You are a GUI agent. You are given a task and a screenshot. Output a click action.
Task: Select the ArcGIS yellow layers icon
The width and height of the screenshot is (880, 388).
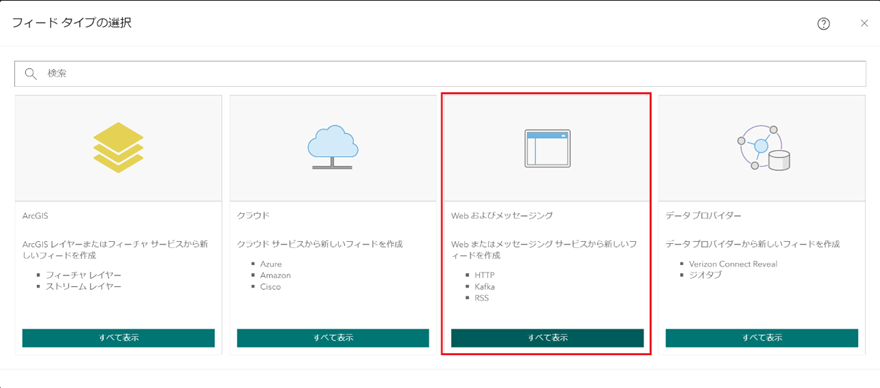click(x=118, y=147)
